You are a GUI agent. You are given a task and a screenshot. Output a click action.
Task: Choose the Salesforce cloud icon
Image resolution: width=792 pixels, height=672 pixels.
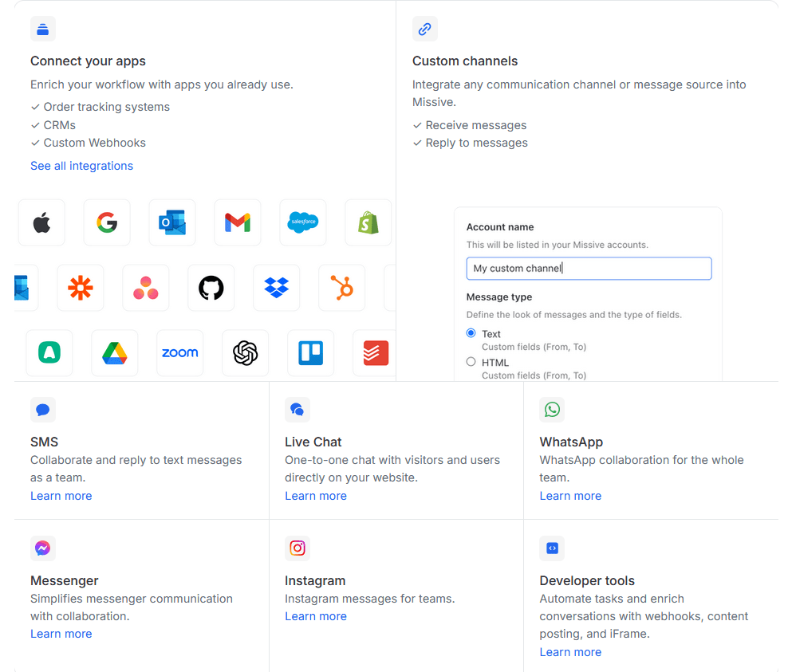(303, 222)
